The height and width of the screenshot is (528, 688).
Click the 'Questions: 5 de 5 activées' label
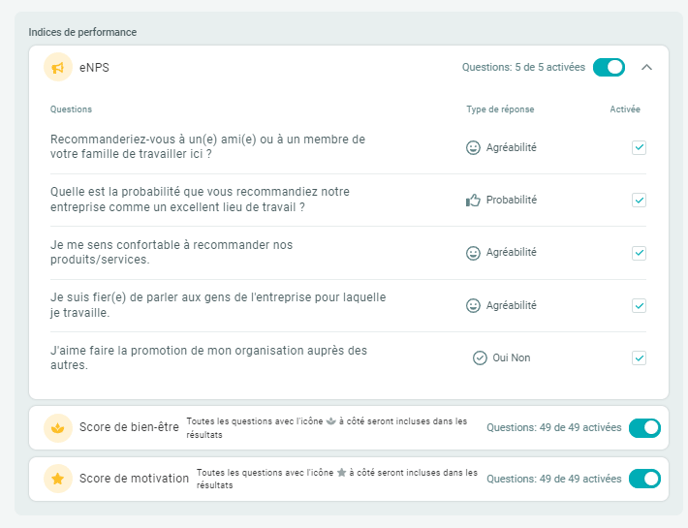[x=523, y=68]
